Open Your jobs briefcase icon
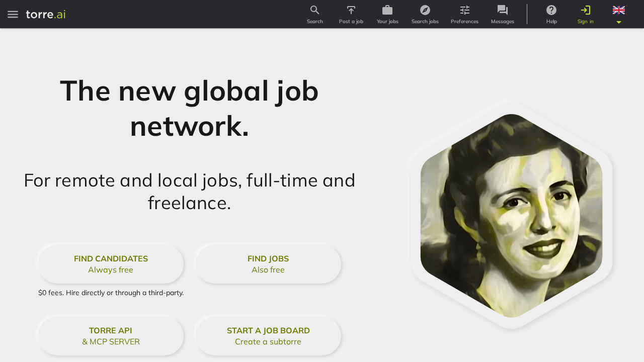 (x=387, y=10)
